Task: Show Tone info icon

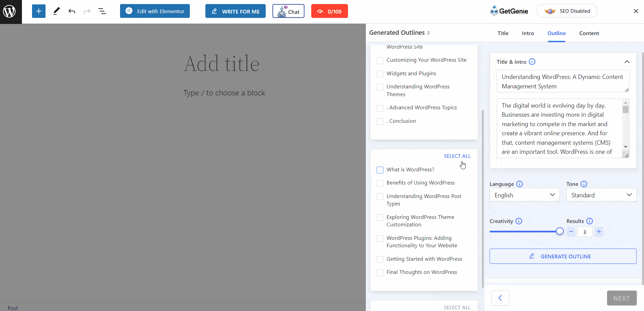Action: point(584,184)
